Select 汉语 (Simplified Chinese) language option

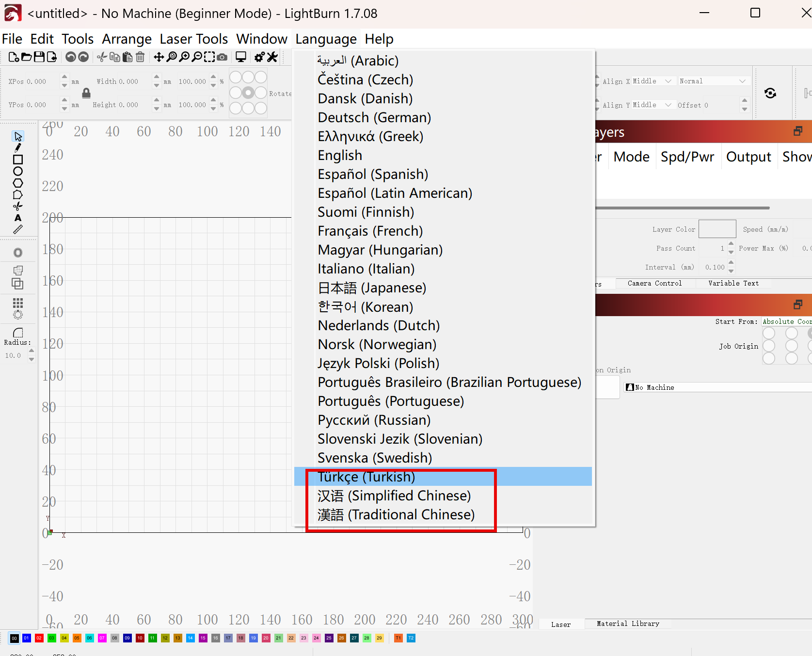point(394,496)
